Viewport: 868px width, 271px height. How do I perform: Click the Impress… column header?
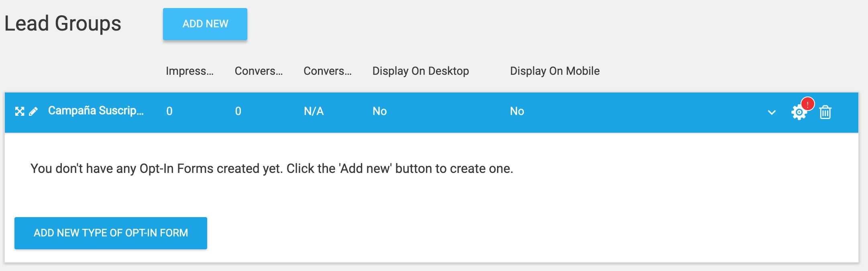[x=189, y=71]
